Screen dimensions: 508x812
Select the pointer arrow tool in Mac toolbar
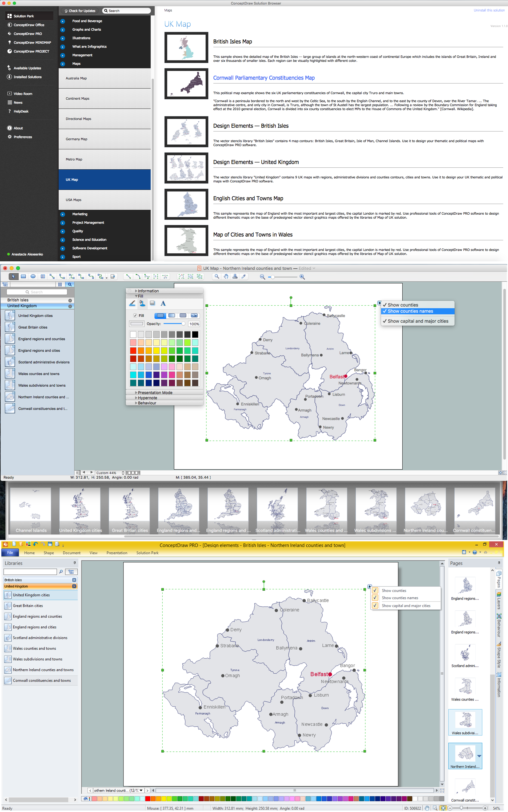(13, 277)
